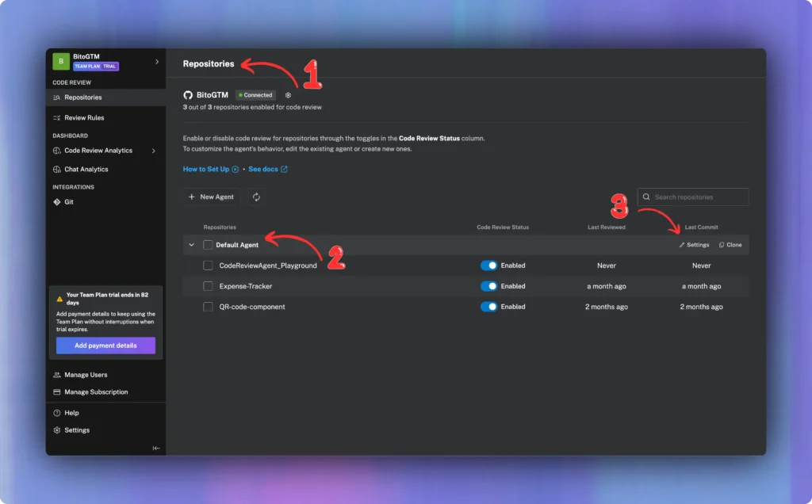
Task: Click the TEAM PLAN TRIAL badge
Action: [96, 67]
